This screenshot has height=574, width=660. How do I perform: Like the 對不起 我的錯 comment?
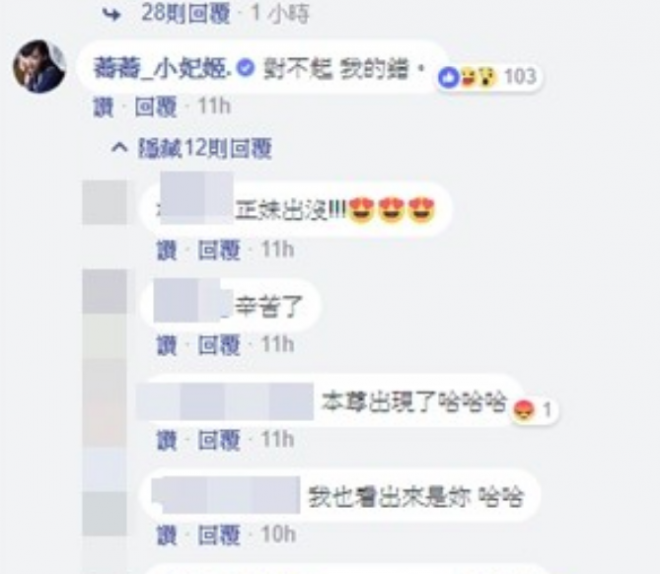click(104, 106)
